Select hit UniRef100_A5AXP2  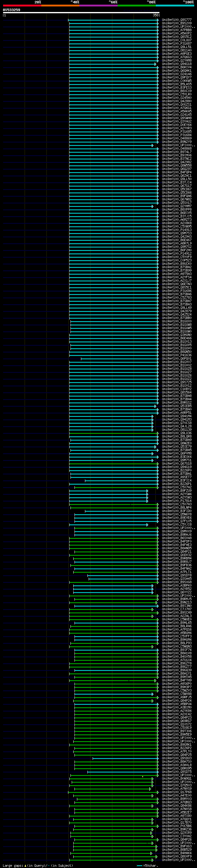click(177, 33)
